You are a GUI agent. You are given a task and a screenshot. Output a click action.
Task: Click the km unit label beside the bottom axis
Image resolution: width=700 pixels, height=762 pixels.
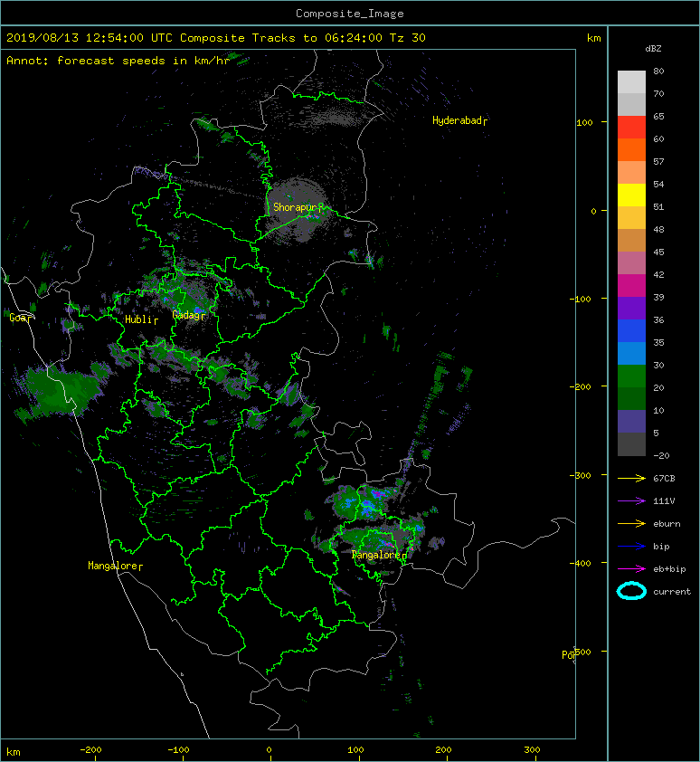coord(14,752)
